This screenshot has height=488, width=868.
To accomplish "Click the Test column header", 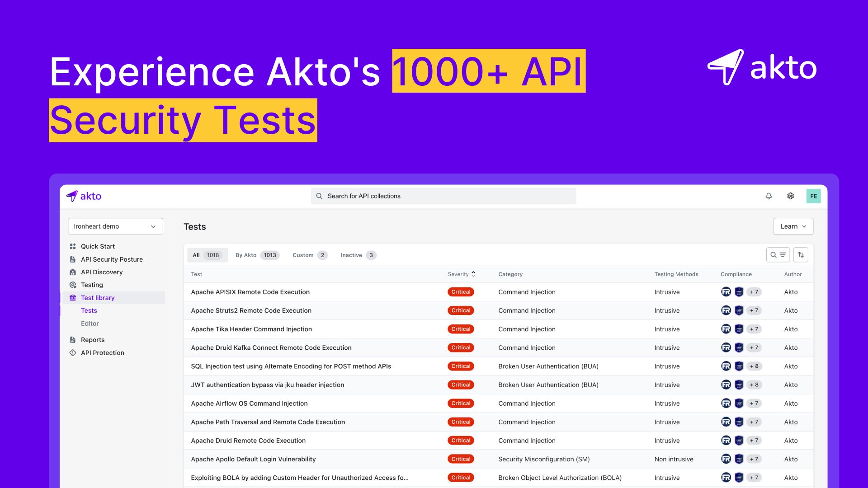I will (197, 274).
